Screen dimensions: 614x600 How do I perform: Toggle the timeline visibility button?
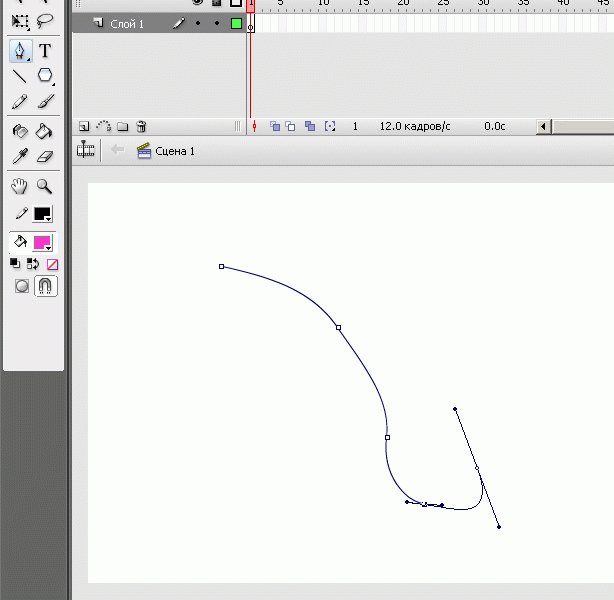tap(86, 150)
